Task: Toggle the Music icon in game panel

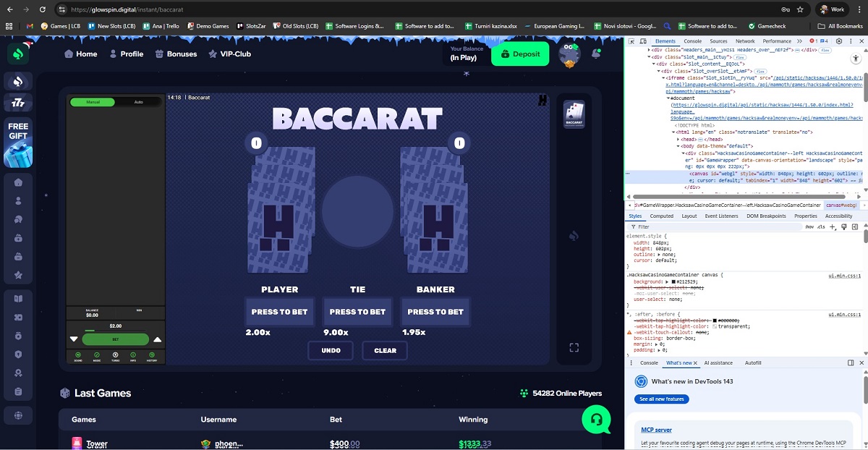Action: tap(97, 355)
